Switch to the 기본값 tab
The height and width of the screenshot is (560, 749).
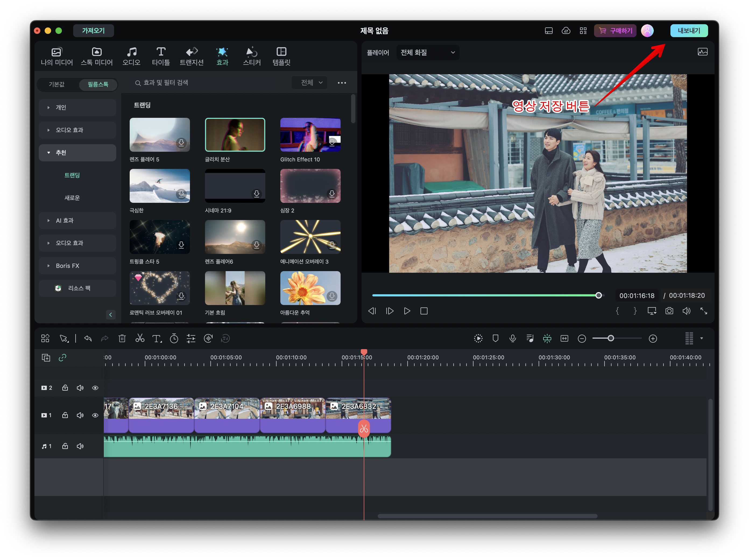pyautogui.click(x=57, y=84)
